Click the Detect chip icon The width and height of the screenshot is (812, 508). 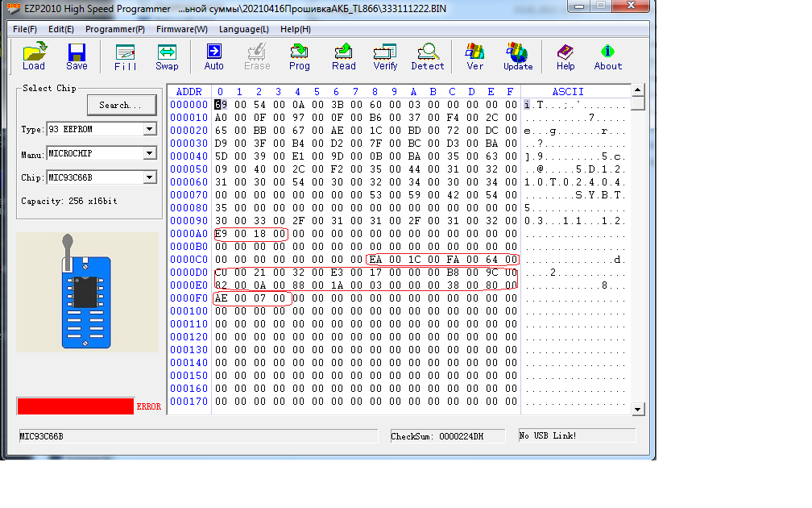tap(427, 56)
